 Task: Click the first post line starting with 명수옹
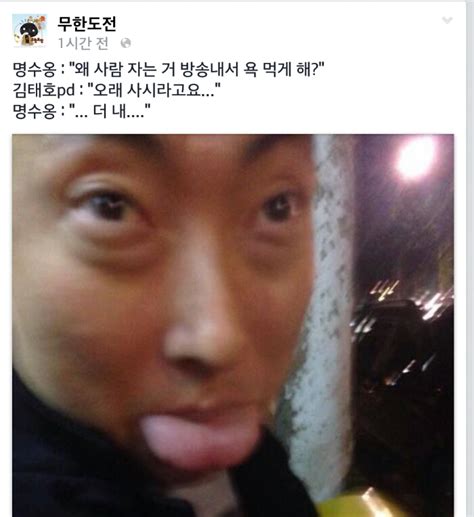click(168, 70)
